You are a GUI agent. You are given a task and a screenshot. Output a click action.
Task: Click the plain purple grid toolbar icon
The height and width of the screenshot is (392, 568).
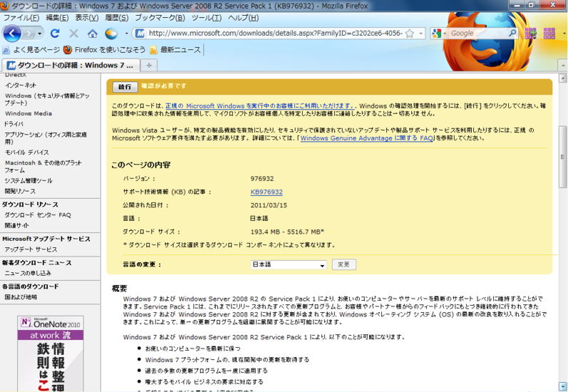pyautogui.click(x=549, y=33)
